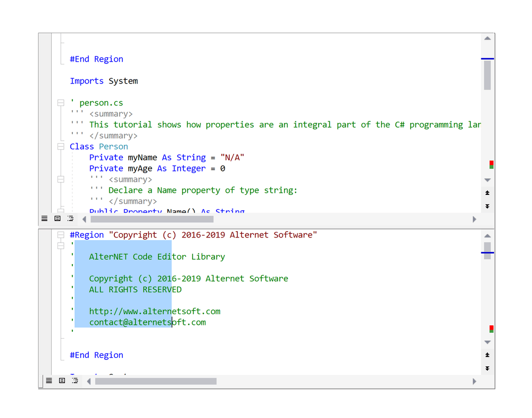This screenshot has height=418, width=532.
Task: Click the line-display icon in the top editor's status bar
Action: click(44, 218)
